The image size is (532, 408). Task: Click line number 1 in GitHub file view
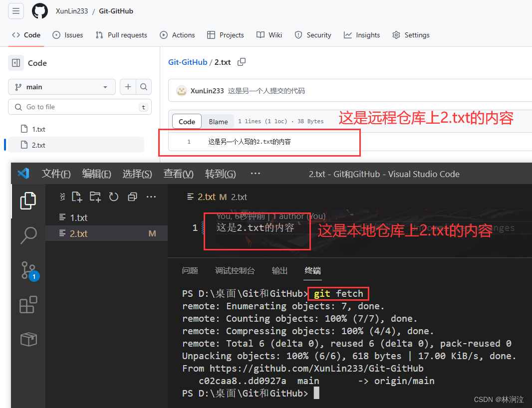[189, 142]
